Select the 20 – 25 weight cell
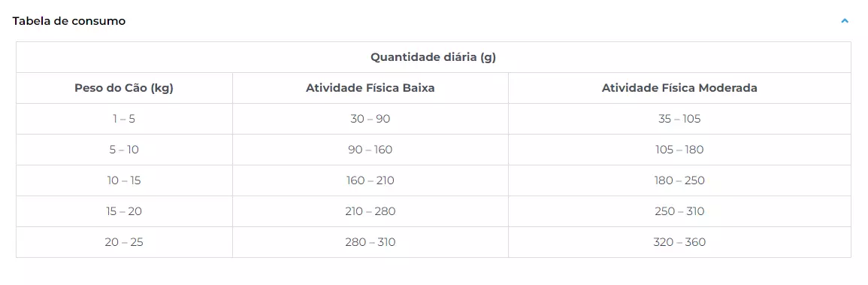 pyautogui.click(x=124, y=242)
